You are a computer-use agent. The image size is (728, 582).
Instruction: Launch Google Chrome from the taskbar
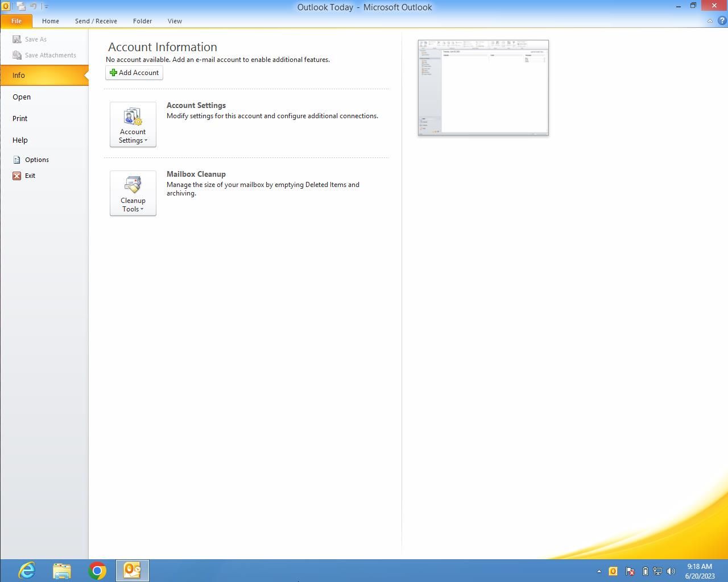tap(97, 571)
